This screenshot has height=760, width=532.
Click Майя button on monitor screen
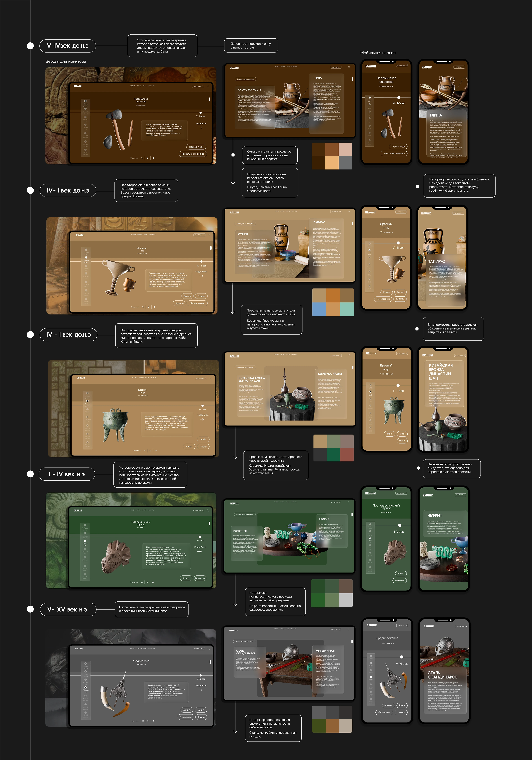coord(203,439)
